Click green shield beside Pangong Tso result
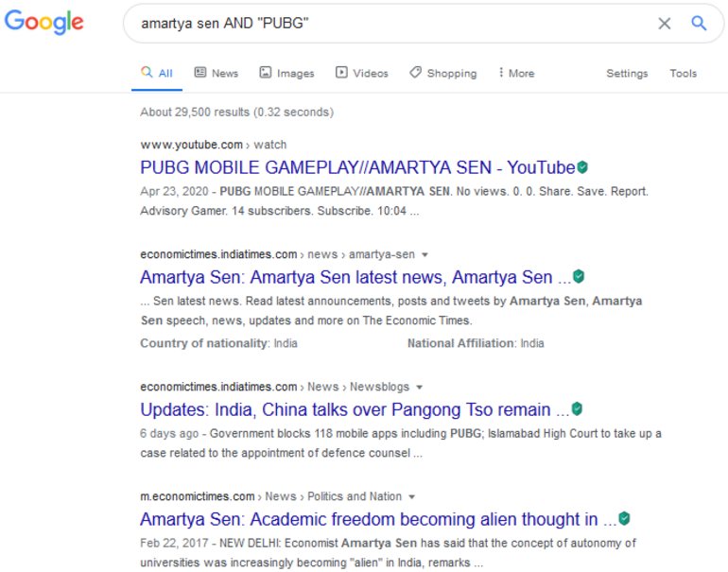 (x=577, y=409)
